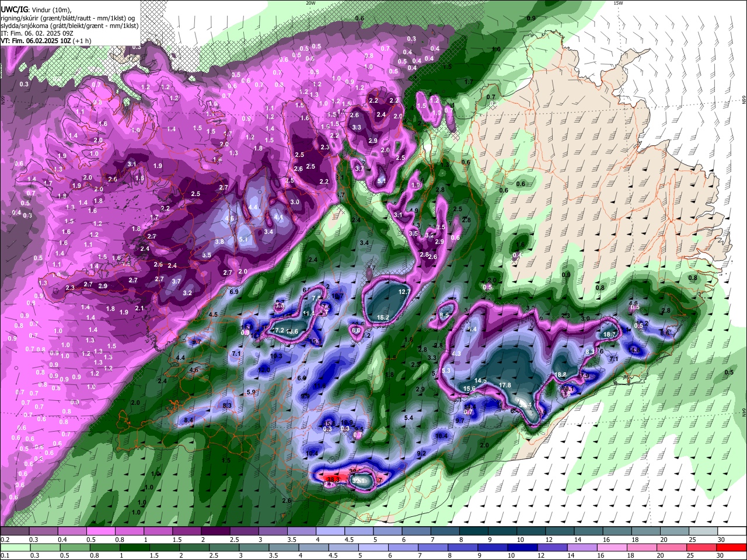Click the 12.0 precipitation value

click(264, 370)
